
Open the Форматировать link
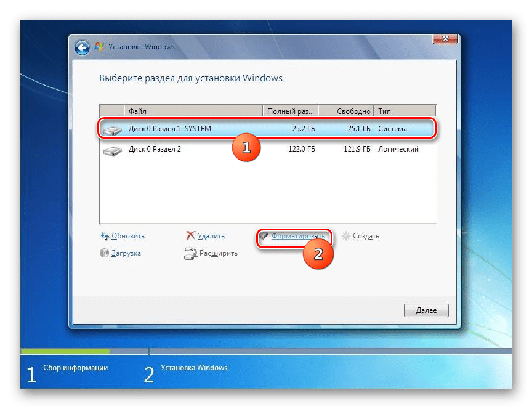[297, 236]
